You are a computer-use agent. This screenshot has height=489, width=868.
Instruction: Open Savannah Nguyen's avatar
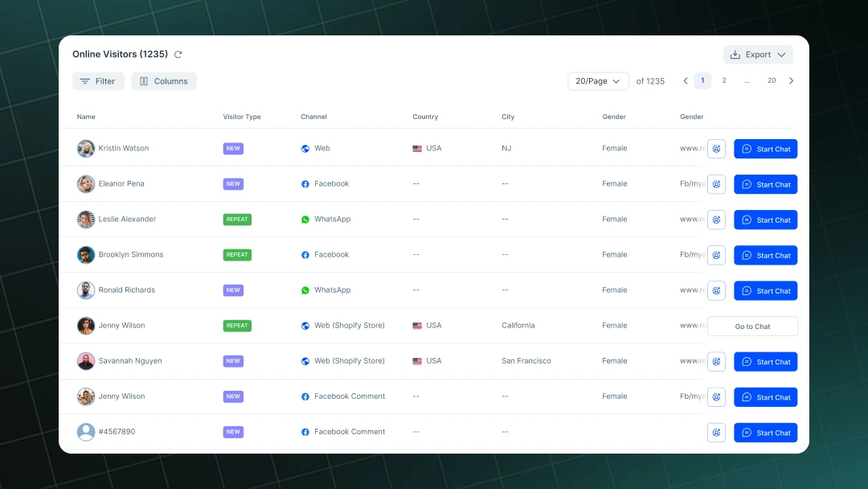pos(86,361)
